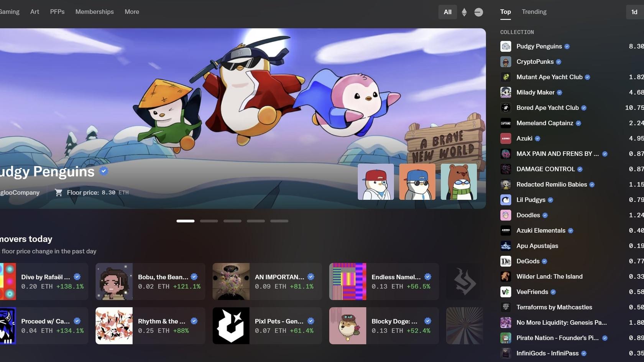Click the Apu Apustajas avatar icon

pyautogui.click(x=506, y=246)
